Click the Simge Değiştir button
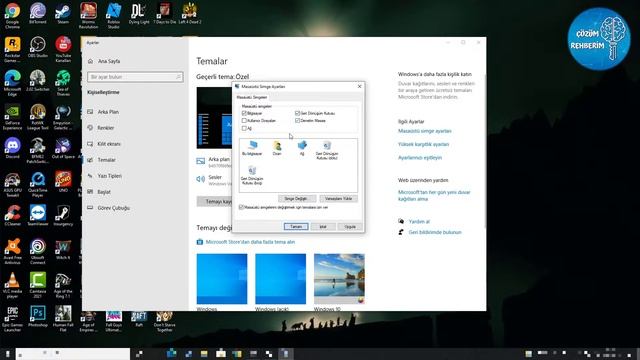The width and height of the screenshot is (640, 360). coord(297,198)
